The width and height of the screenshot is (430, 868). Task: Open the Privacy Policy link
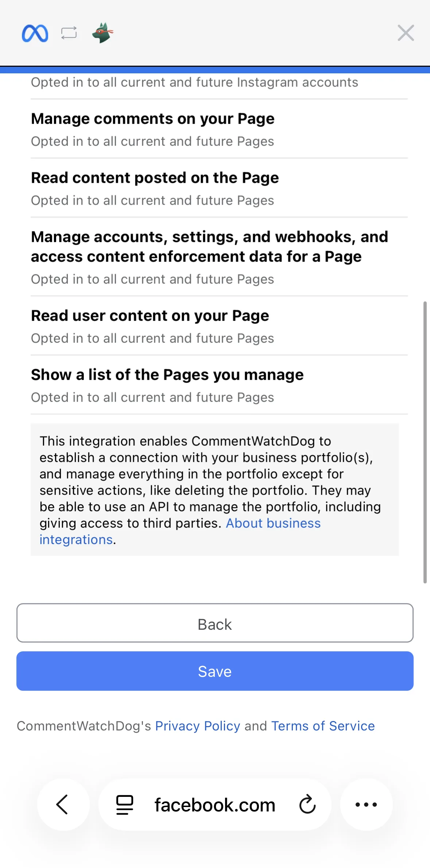point(198,726)
